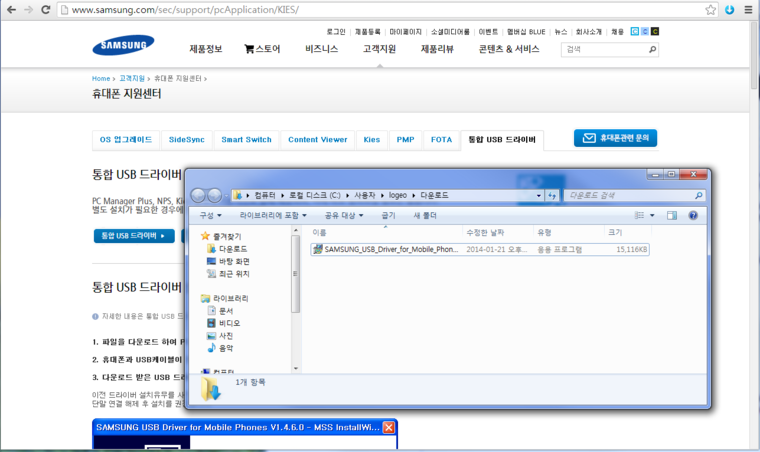Open the Kies tab

[372, 140]
